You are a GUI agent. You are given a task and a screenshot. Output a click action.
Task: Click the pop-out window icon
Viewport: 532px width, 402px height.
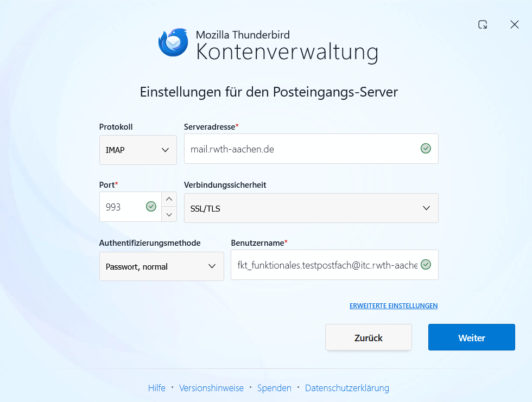[483, 24]
